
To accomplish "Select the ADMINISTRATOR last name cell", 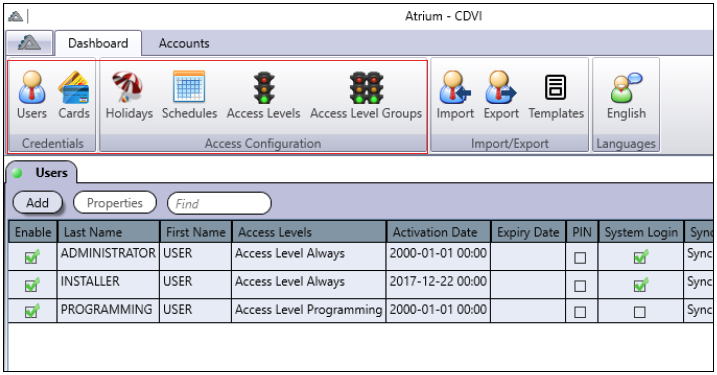I will [x=108, y=257].
